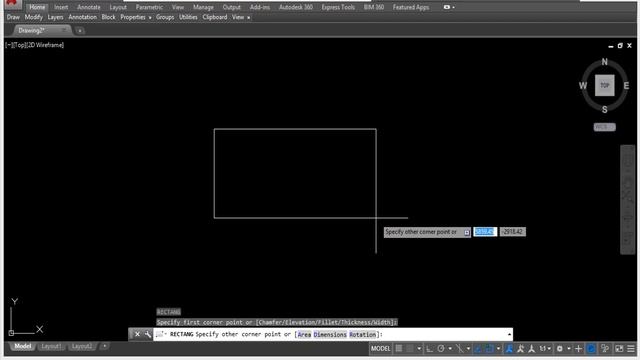Toggle object snap tracking icon

[x=477, y=349]
